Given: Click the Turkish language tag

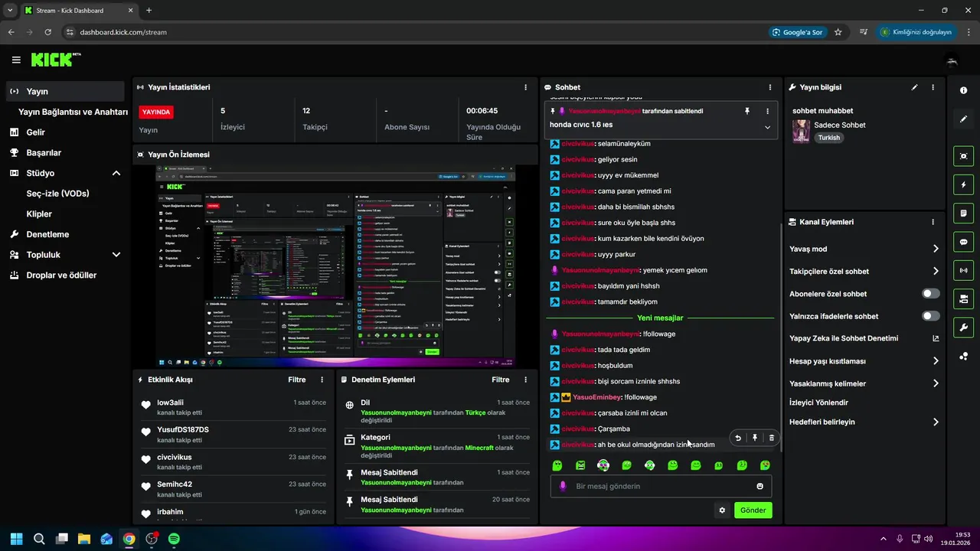Looking at the screenshot, I should [828, 138].
